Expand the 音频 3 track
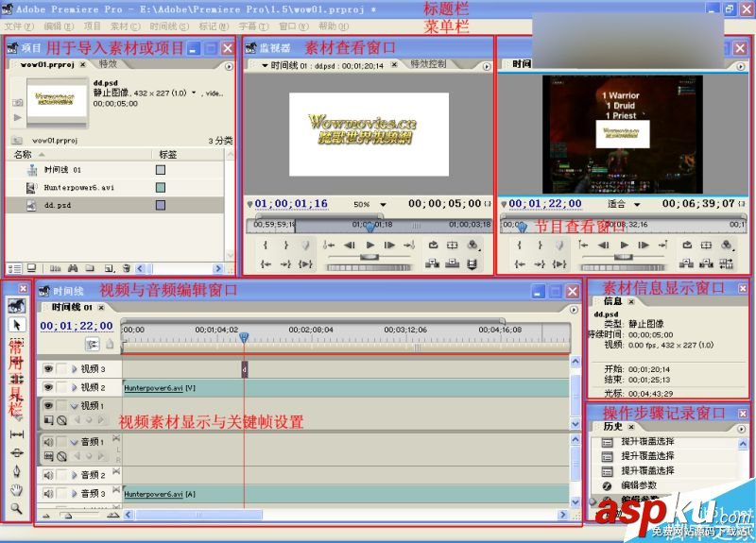 pyautogui.click(x=75, y=493)
